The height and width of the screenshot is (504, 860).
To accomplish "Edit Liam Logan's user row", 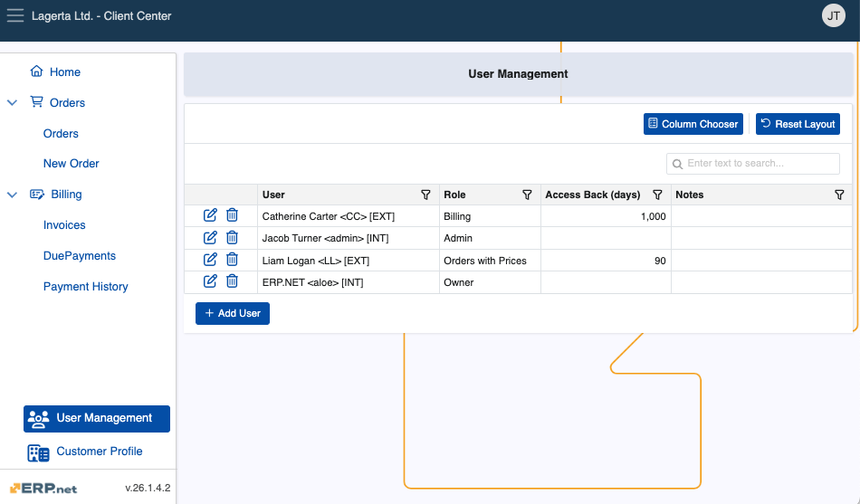I will coord(210,260).
